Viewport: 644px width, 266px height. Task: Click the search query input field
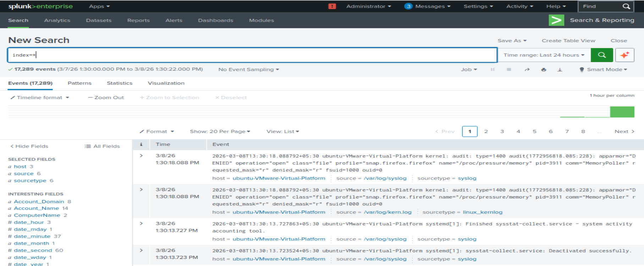[x=252, y=55]
